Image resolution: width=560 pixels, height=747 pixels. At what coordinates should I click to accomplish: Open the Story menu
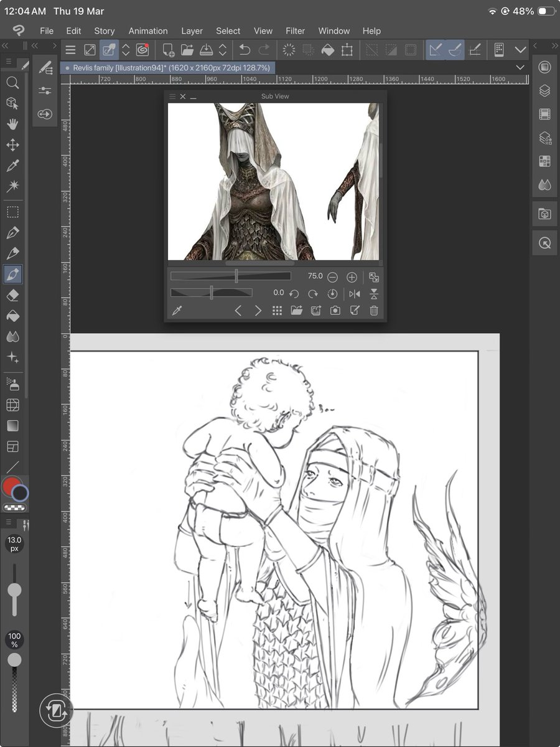[105, 31]
